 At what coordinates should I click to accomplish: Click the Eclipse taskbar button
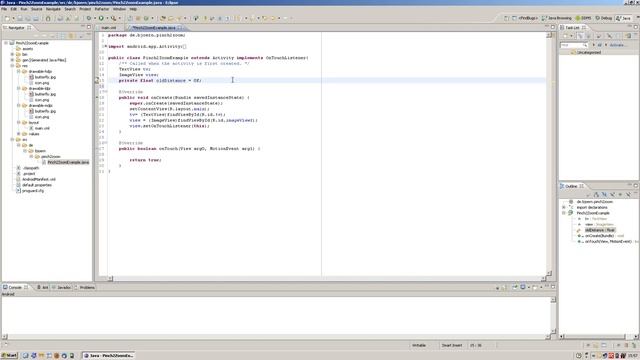click(x=109, y=356)
